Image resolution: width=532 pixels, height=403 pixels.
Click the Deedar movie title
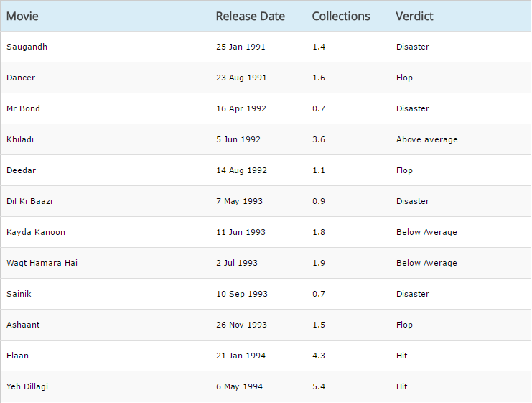coord(21,170)
